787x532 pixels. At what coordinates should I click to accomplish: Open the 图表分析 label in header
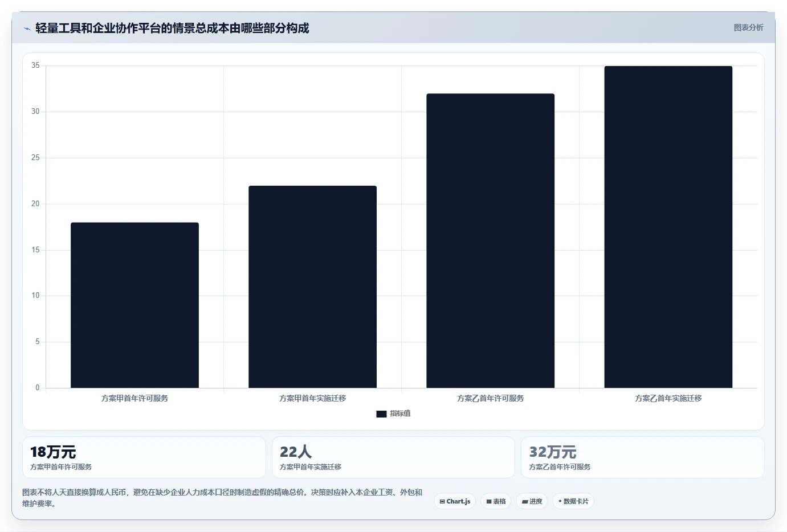pos(748,27)
